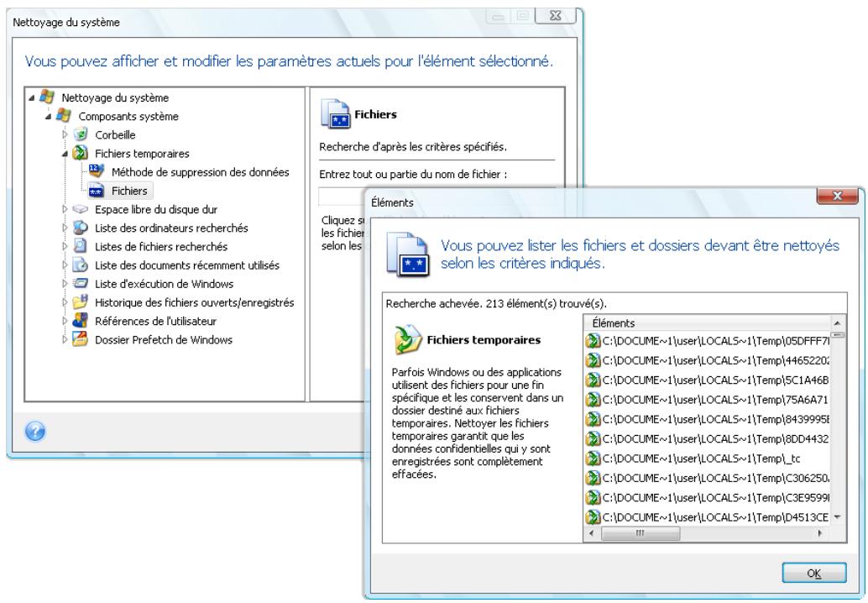The image size is (868, 603).
Task: Select Historique des fichiers ouverts/enregistrés item
Action: tap(194, 302)
